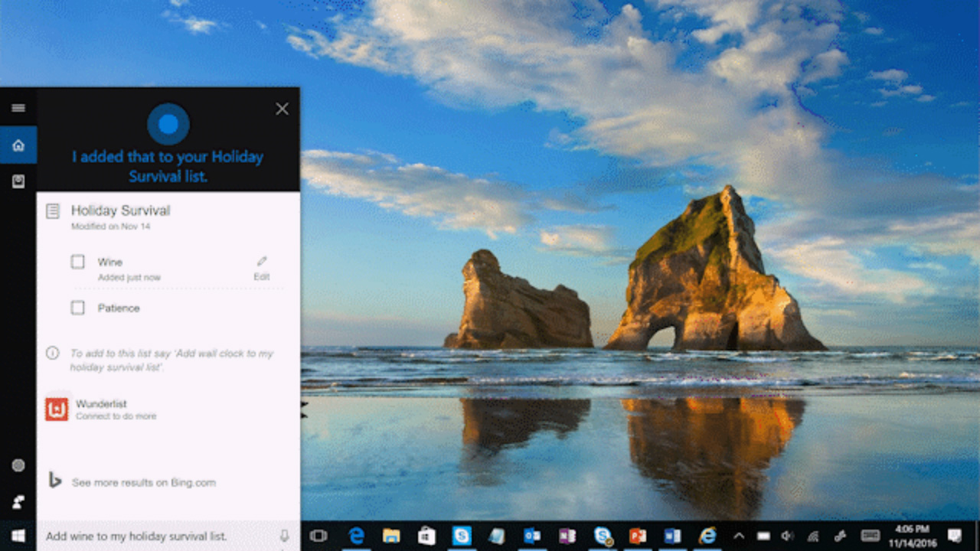Launch PowerPoint from the taskbar
The width and height of the screenshot is (980, 551).
(x=639, y=536)
